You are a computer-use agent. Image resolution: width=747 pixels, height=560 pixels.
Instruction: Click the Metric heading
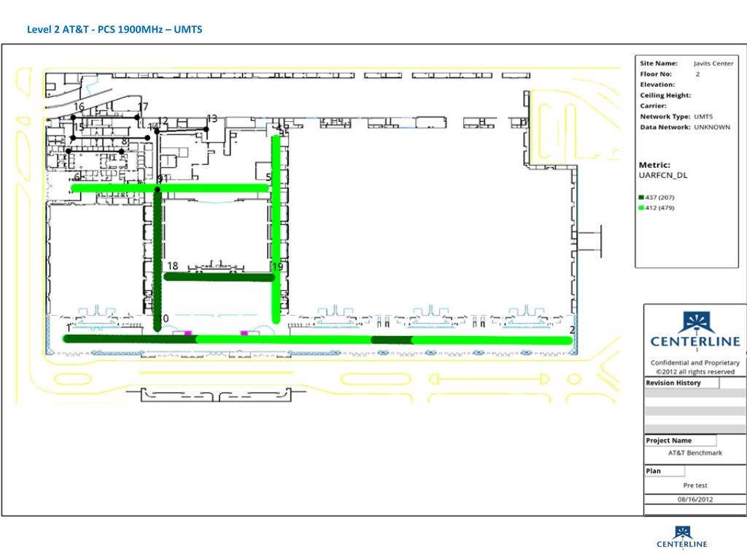654,165
